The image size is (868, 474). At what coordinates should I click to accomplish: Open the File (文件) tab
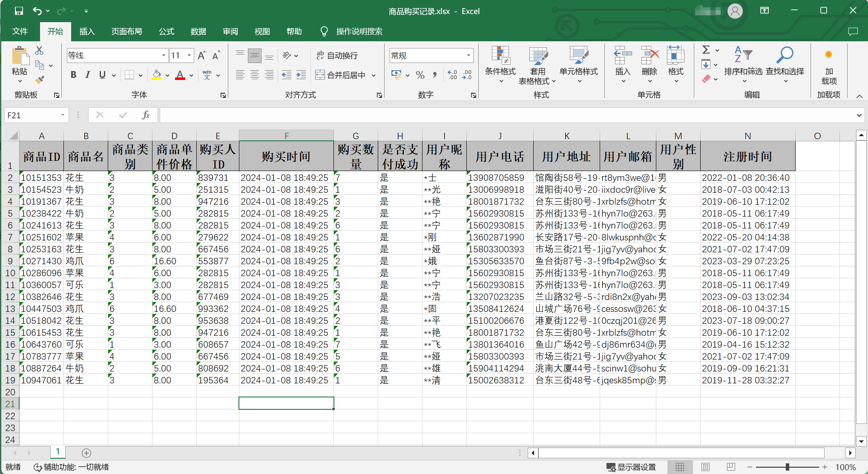coord(20,31)
